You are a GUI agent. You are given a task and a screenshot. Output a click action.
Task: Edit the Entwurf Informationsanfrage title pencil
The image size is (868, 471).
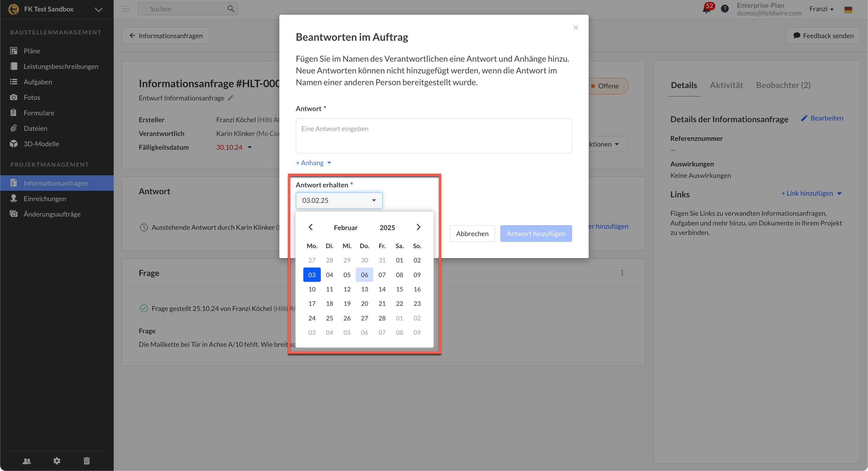point(231,98)
